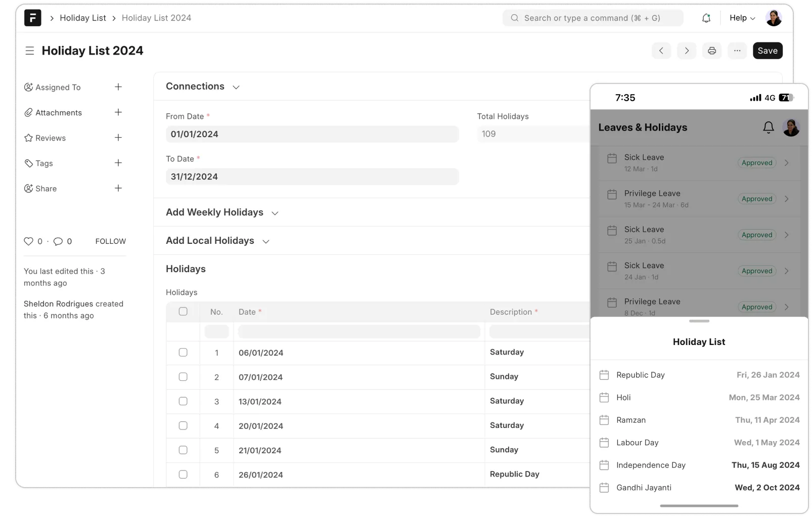Print the holiday list using printer icon
This screenshot has width=812, height=517.
[712, 51]
